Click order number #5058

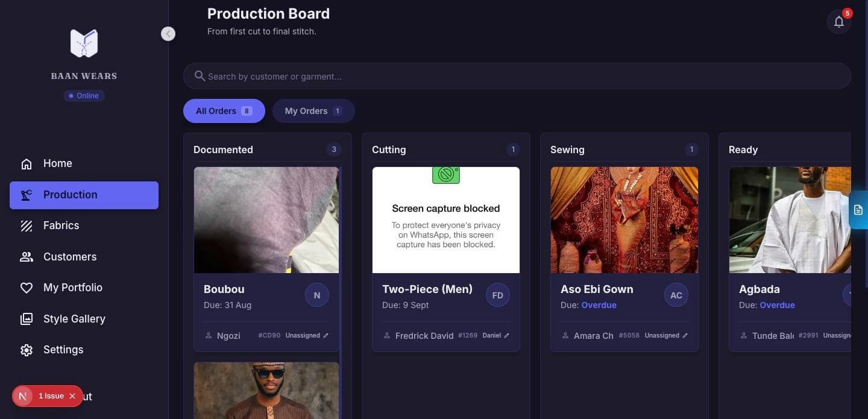click(x=629, y=336)
